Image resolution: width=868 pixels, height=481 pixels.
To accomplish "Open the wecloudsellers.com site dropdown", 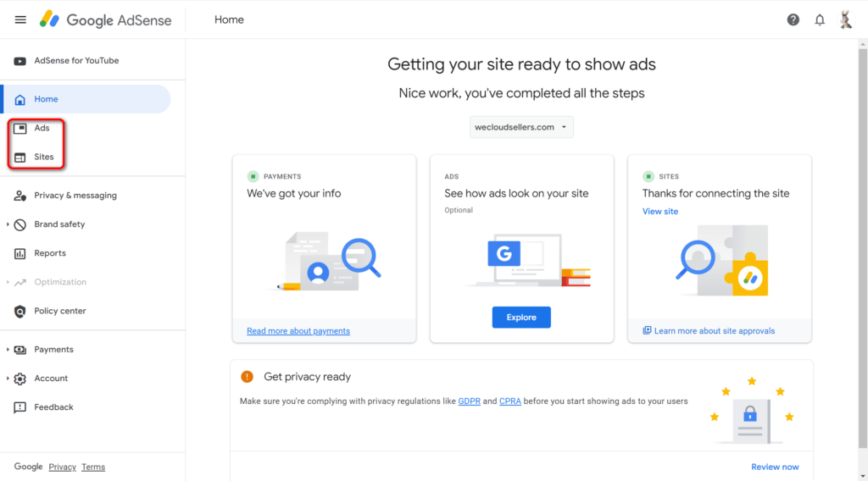I will click(521, 127).
